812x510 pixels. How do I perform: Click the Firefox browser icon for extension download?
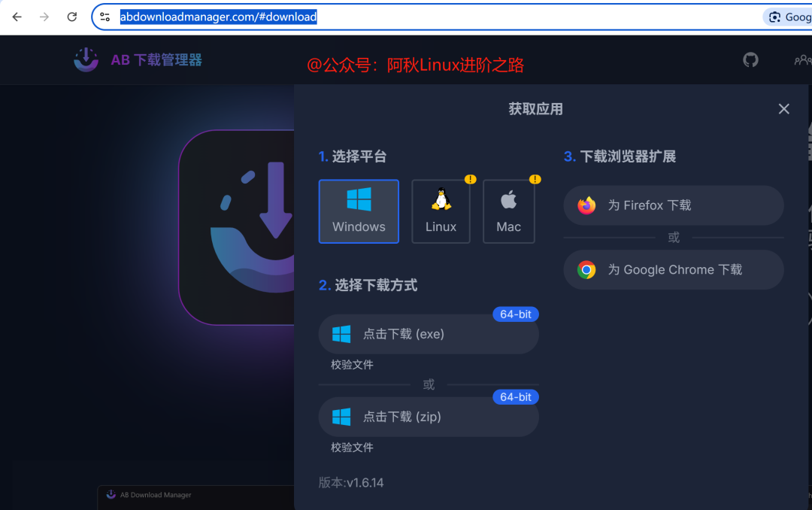[x=586, y=205]
